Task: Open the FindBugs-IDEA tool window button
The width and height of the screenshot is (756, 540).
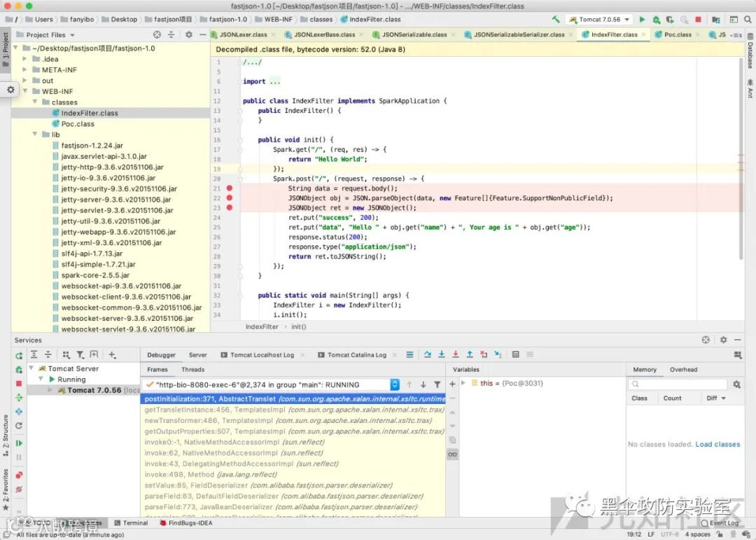Action: pos(185,522)
